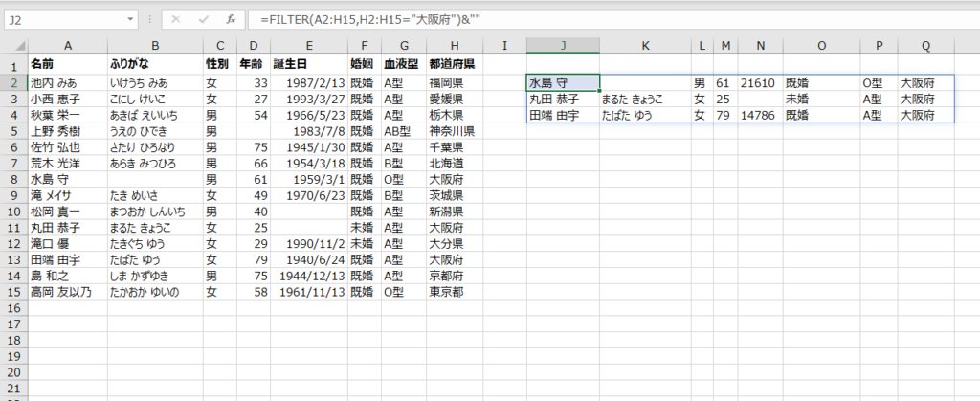Select row 15 by its row number

pos(12,292)
